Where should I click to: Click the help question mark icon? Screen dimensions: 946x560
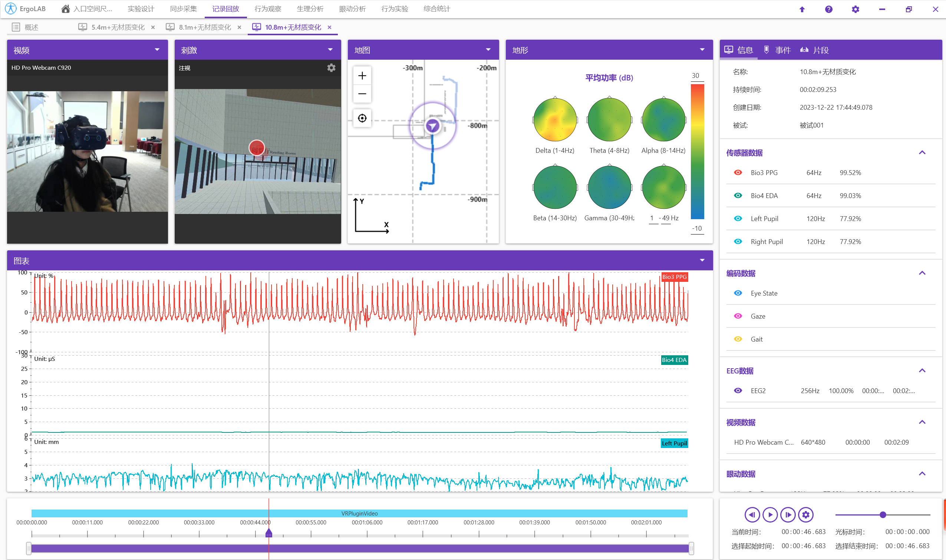coord(828,9)
